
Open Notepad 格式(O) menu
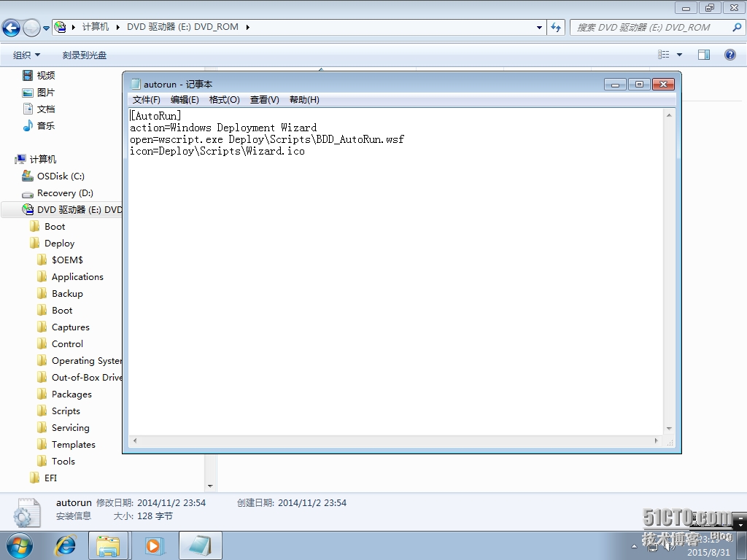[x=225, y=99]
